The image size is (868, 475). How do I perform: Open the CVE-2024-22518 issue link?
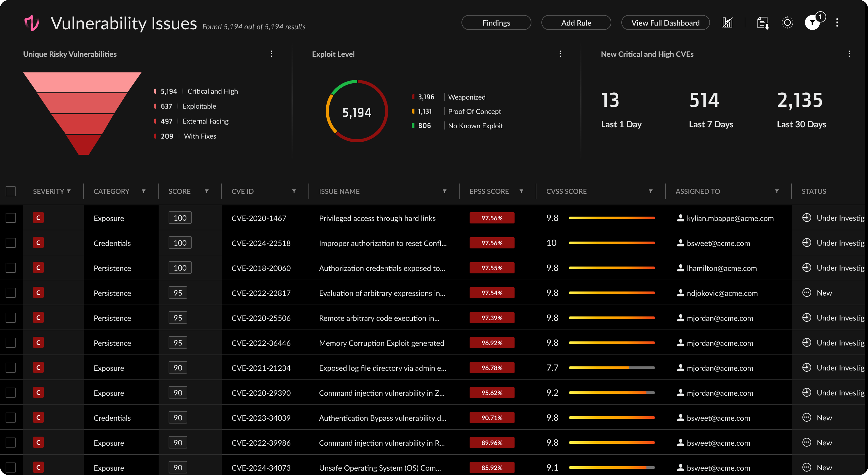point(261,243)
